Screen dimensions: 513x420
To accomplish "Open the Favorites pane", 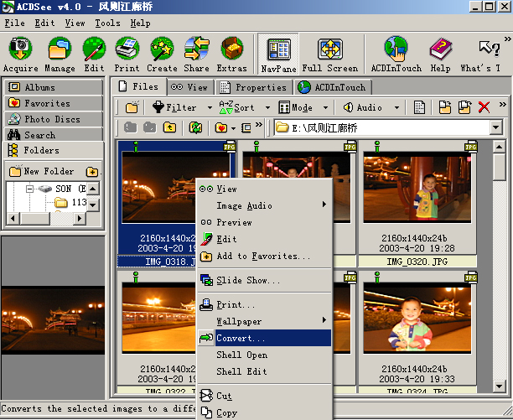I will click(x=54, y=103).
